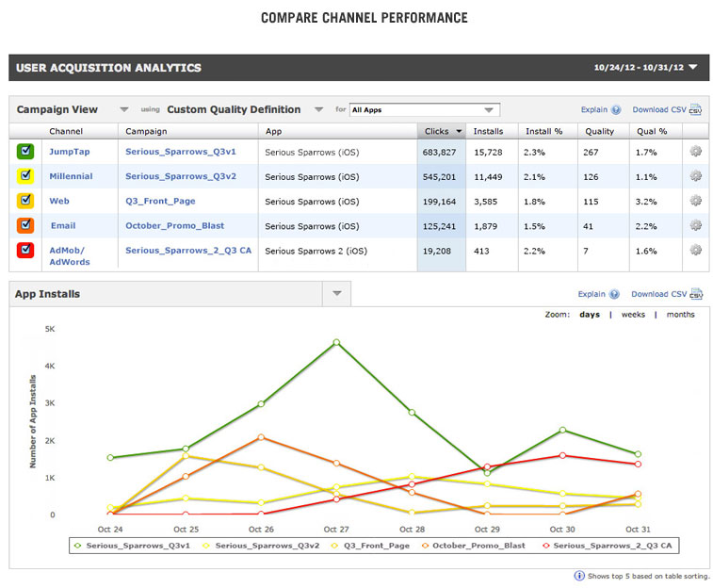Image resolution: width=713 pixels, height=588 pixels.
Task: Open Serious_Sparrows_Q3v1 campaign link in table
Action: pos(181,152)
